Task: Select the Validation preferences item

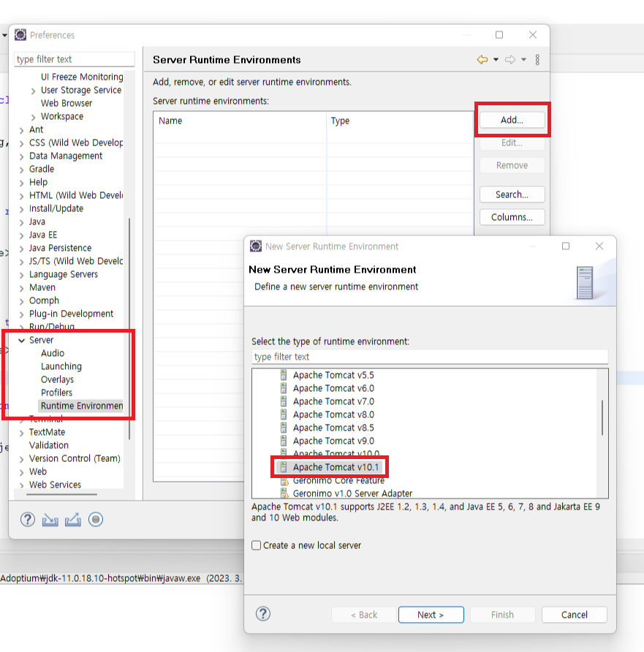Action: 49,445
